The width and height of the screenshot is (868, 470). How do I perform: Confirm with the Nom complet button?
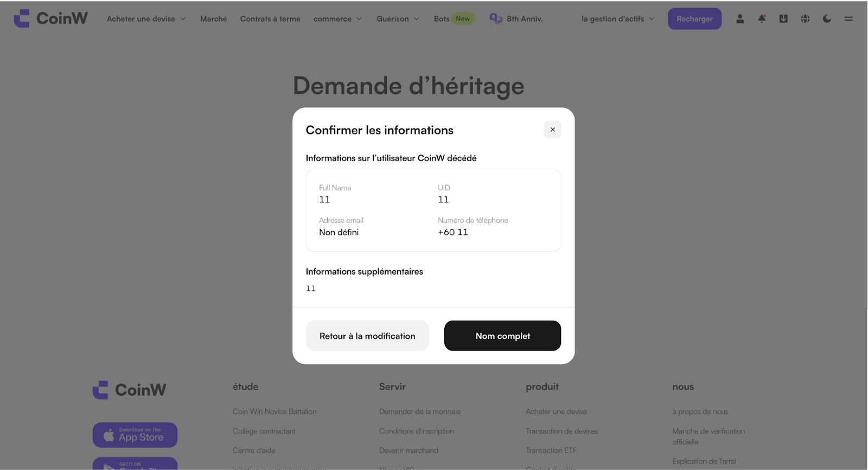tap(502, 336)
